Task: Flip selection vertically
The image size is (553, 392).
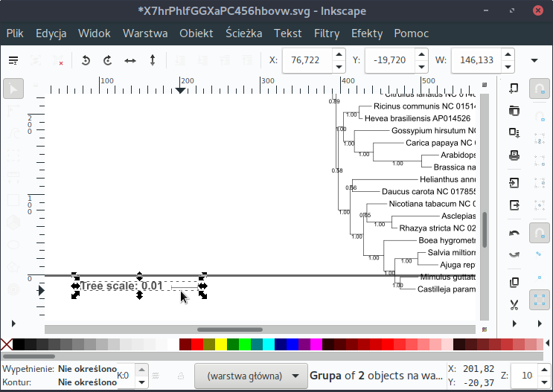Action: click(153, 60)
